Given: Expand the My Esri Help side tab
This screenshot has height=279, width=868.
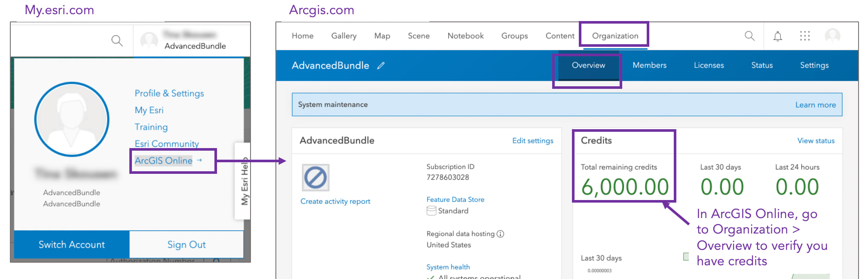Looking at the screenshot, I should [x=244, y=181].
